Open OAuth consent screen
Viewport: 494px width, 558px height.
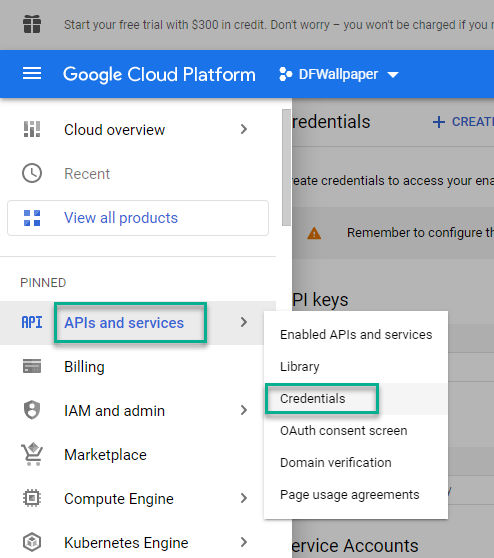coord(356,431)
